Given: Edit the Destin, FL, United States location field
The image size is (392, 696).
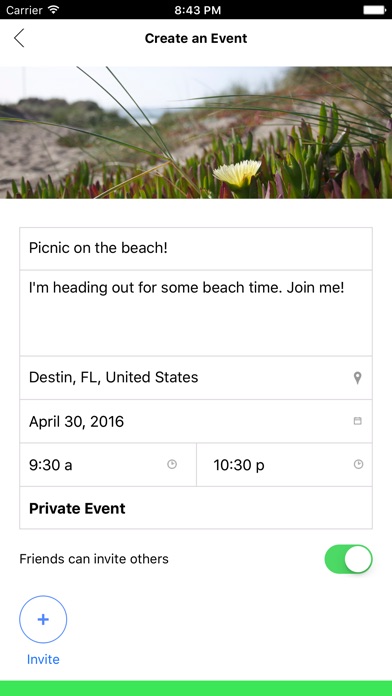Looking at the screenshot, I should point(196,378).
